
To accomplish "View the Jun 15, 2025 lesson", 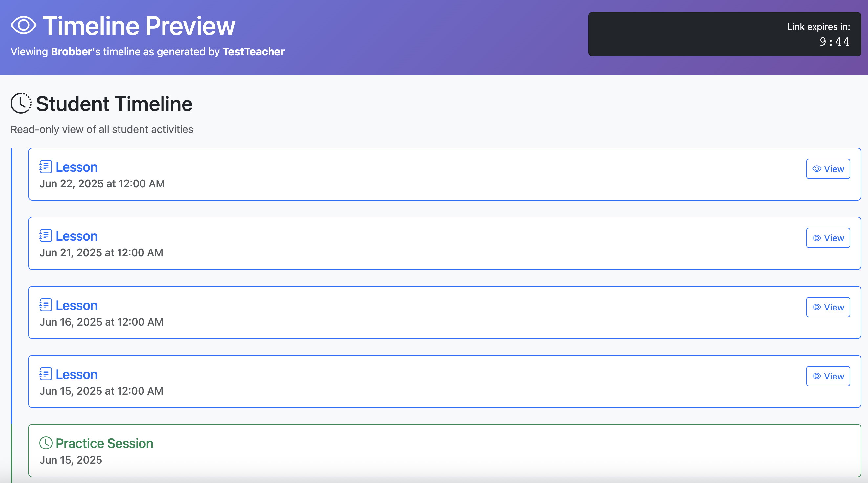I will pyautogui.click(x=828, y=377).
